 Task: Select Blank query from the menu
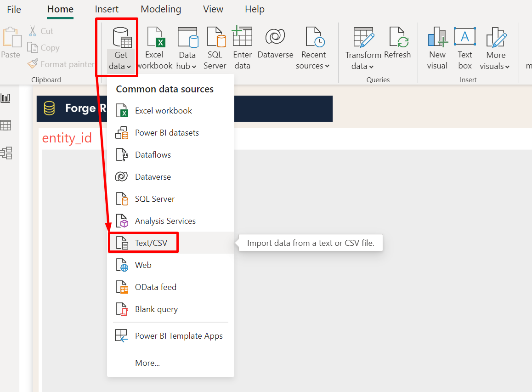[x=156, y=309]
